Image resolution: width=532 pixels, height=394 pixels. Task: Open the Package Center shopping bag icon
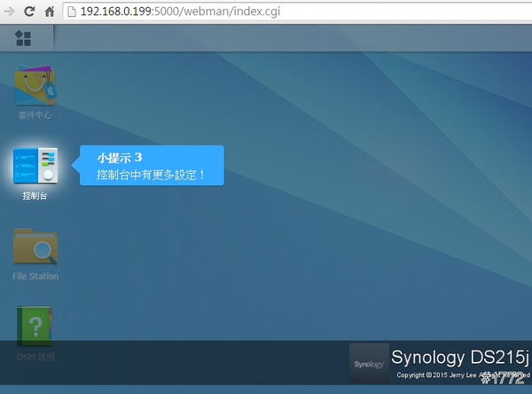35,85
